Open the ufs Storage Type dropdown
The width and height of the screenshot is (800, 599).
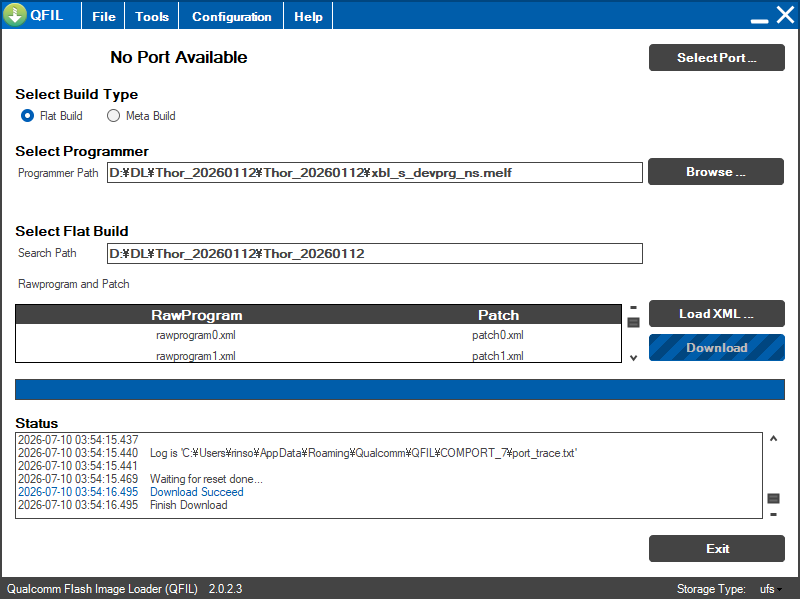771,589
